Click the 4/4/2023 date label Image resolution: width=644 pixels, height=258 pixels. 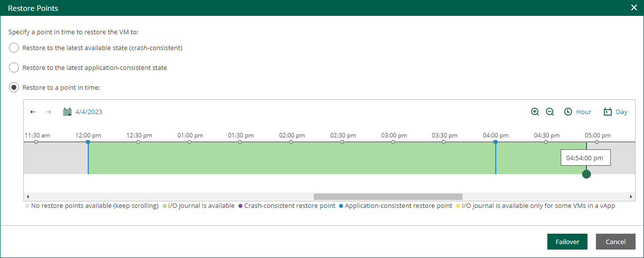click(89, 112)
